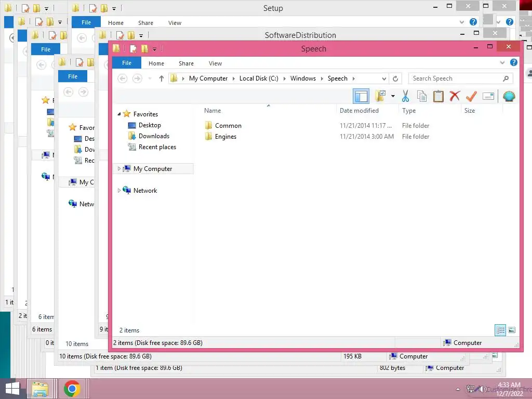The width and height of the screenshot is (532, 399).
Task: Select Desktop under Favorites
Action: click(x=150, y=125)
